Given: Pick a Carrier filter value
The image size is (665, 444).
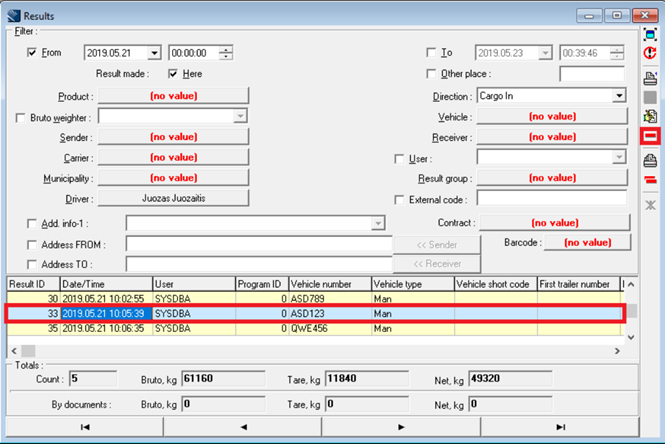Looking at the screenshot, I should pos(173,157).
